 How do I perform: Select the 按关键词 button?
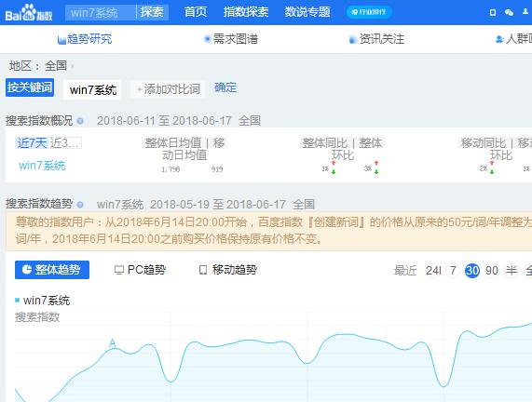coord(30,87)
